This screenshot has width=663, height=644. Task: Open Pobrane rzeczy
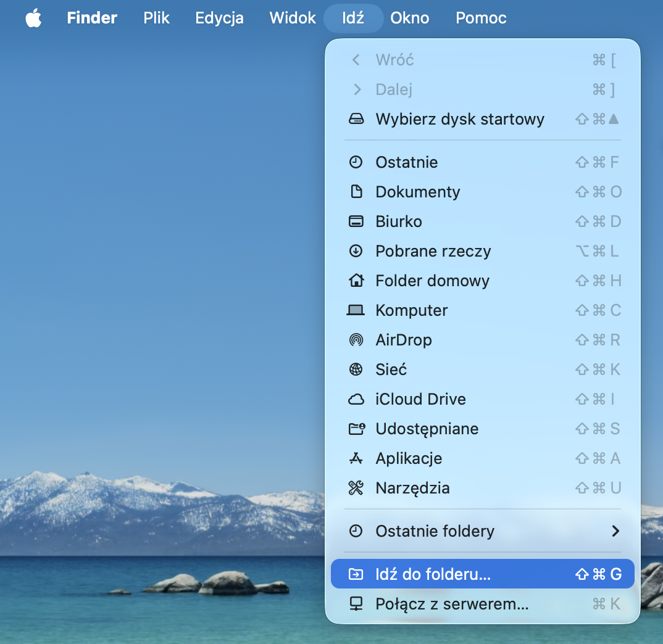[483, 251]
